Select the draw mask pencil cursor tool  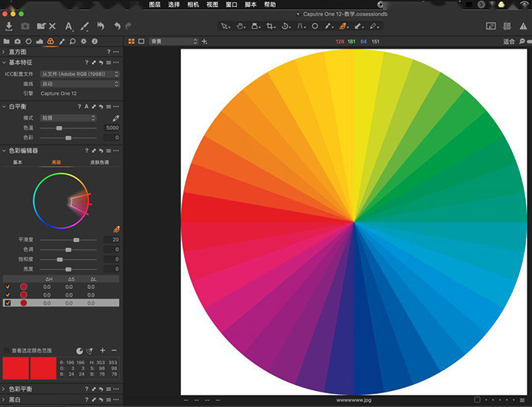[x=374, y=26]
